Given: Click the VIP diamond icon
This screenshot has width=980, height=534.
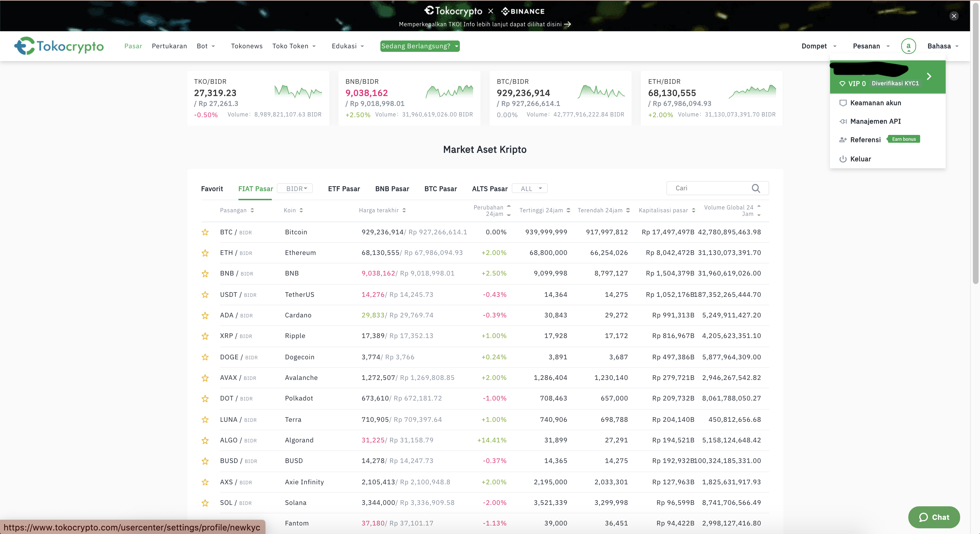Looking at the screenshot, I should point(842,83).
